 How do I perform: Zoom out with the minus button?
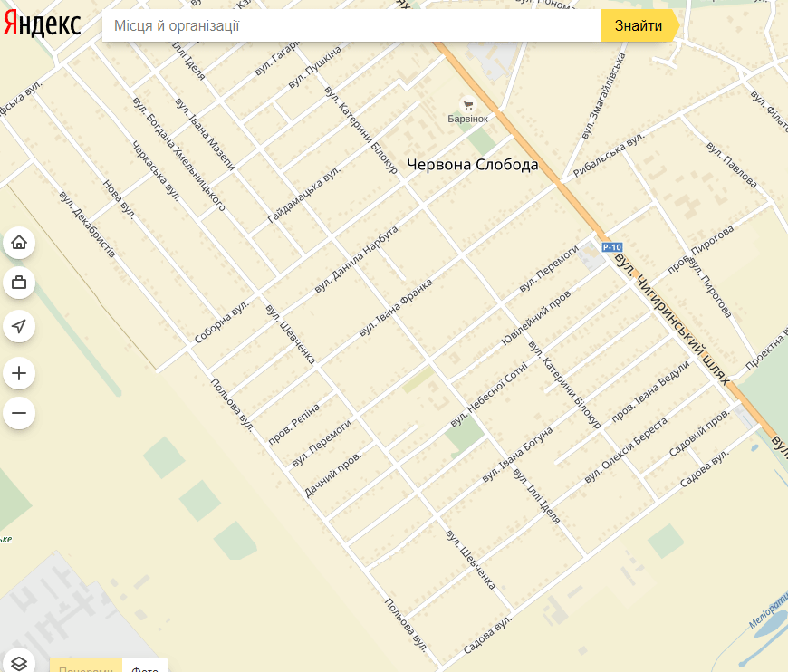(19, 413)
